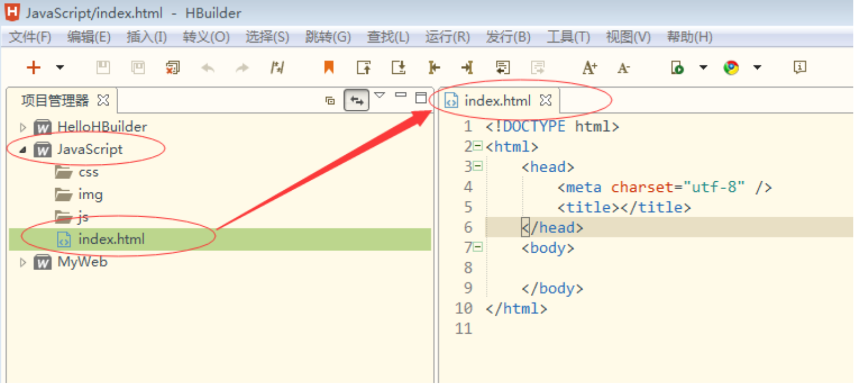Open the 选择(S) menu
The width and height of the screenshot is (868, 385).
pos(267,37)
